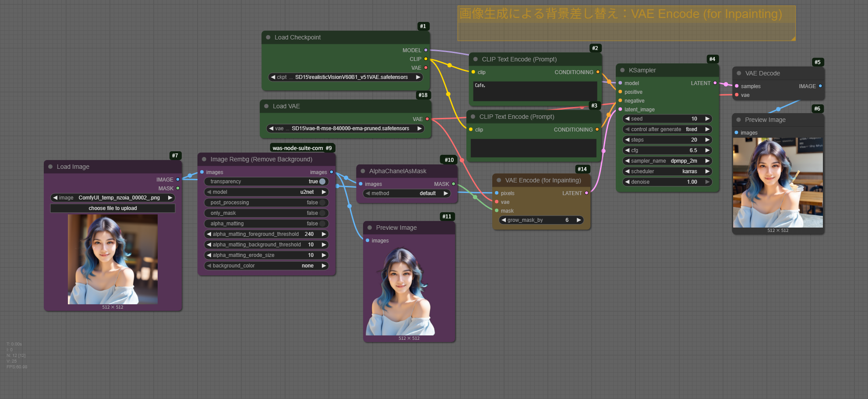Viewport: 868px width, 399px height.
Task: Enable the post_processing toggle
Action: click(322, 203)
